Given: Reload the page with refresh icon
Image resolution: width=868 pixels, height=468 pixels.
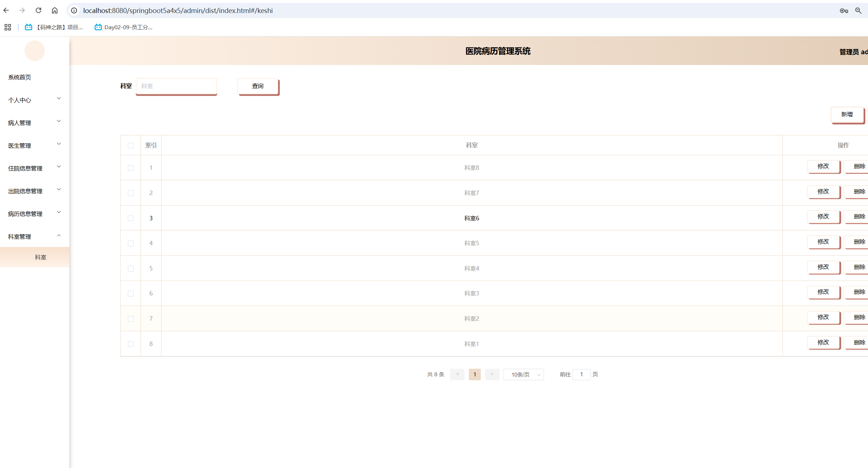Looking at the screenshot, I should (38, 10).
